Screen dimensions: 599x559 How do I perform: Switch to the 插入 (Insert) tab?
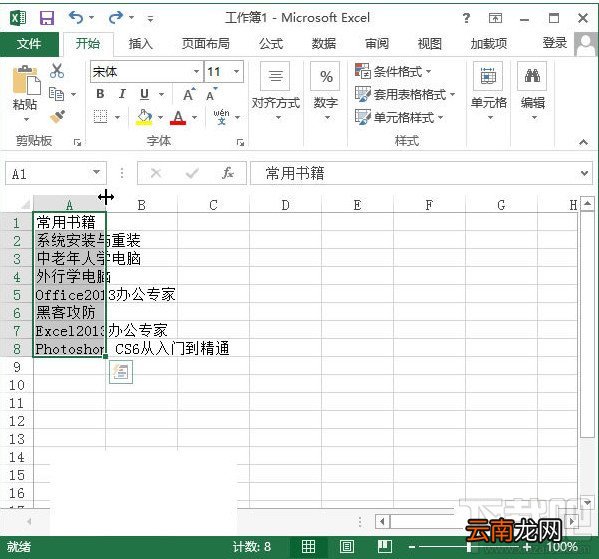point(141,44)
